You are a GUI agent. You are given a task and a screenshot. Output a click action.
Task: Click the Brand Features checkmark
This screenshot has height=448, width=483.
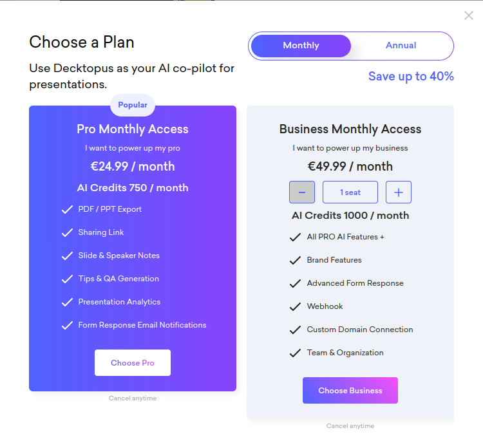[296, 261]
